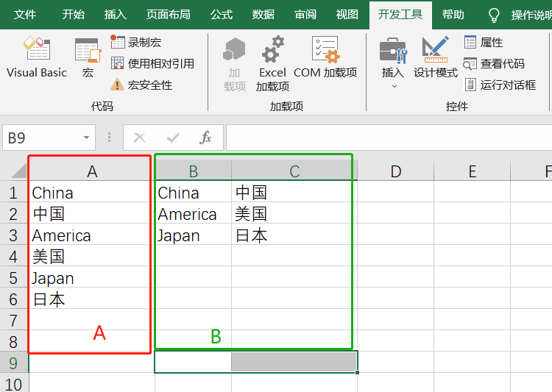Viewport: 552px width, 392px height.
Task: Select row 7 header
Action: pos(14,321)
